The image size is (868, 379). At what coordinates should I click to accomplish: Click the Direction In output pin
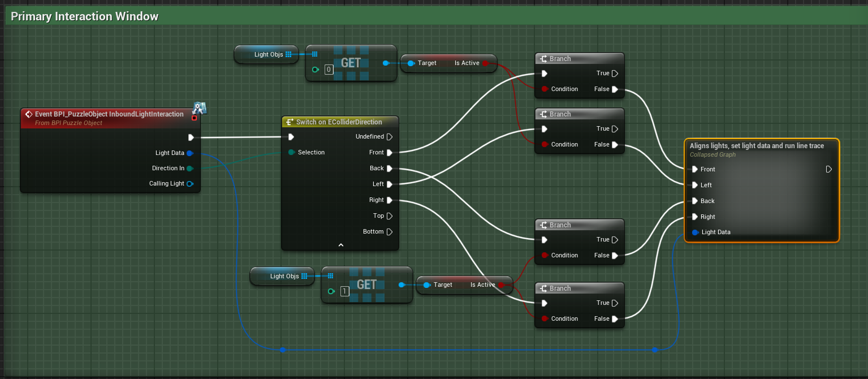click(190, 169)
